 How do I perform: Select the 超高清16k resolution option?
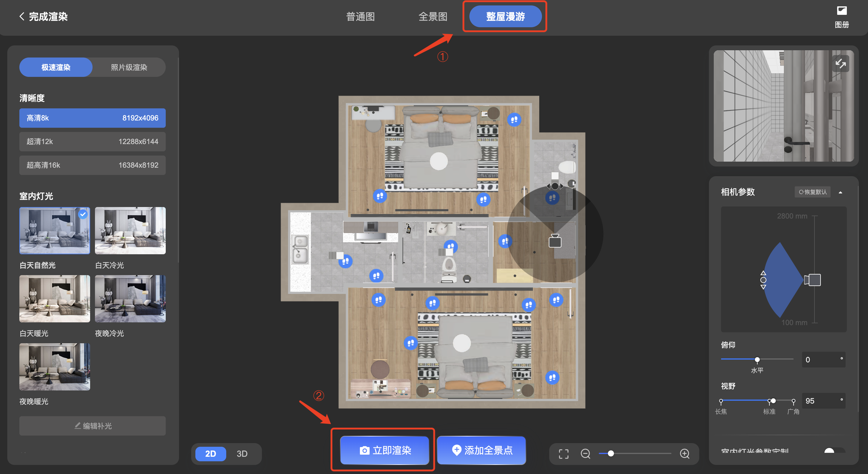coord(92,165)
